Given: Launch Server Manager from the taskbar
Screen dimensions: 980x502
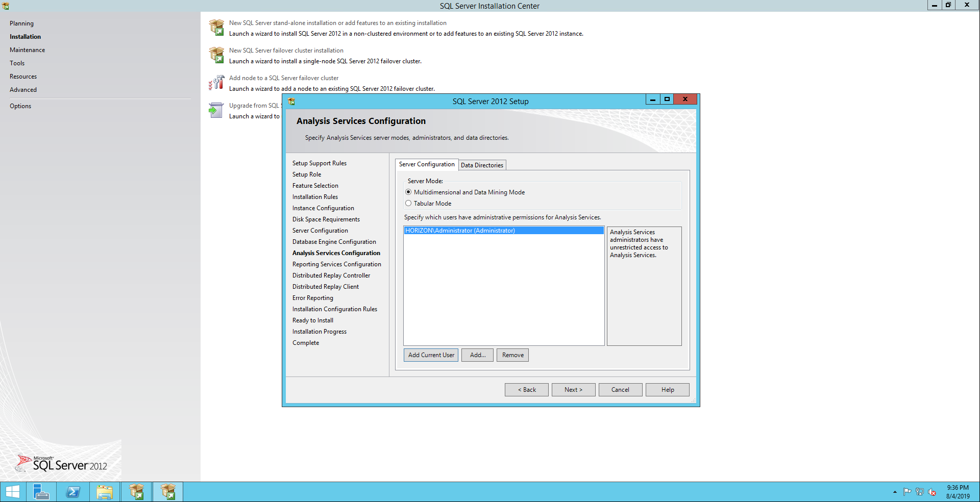Looking at the screenshot, I should (41, 492).
